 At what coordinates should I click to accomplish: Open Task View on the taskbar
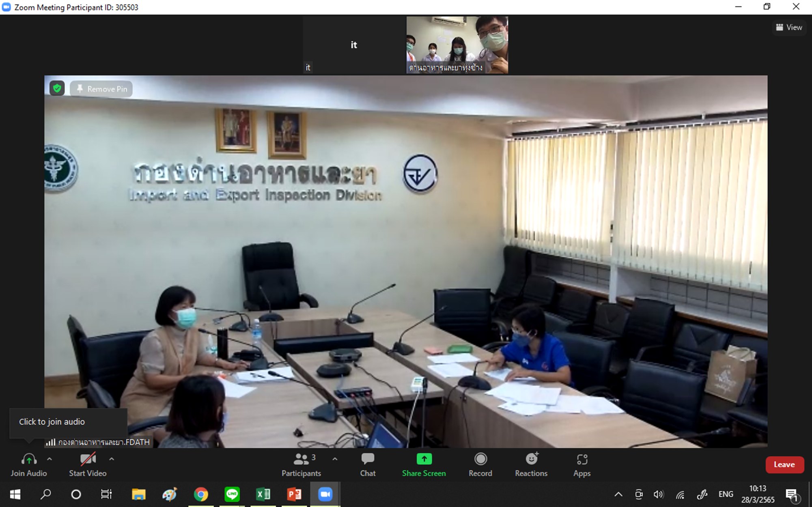click(106, 494)
